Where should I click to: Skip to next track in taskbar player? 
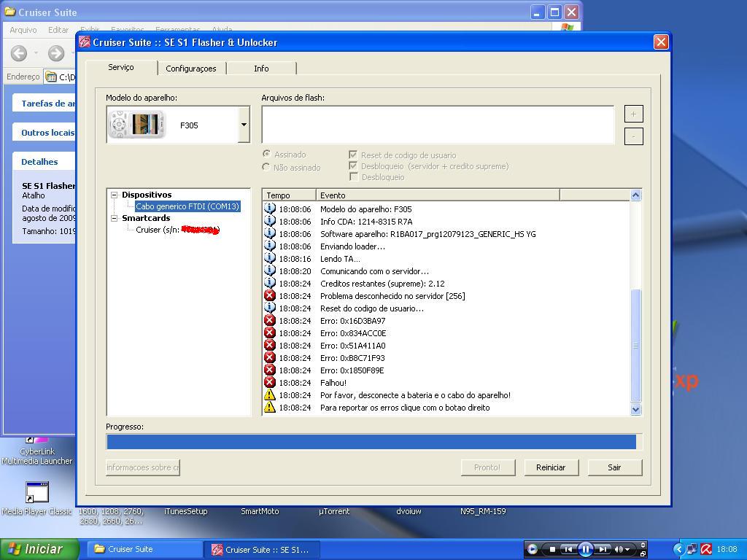click(x=603, y=549)
